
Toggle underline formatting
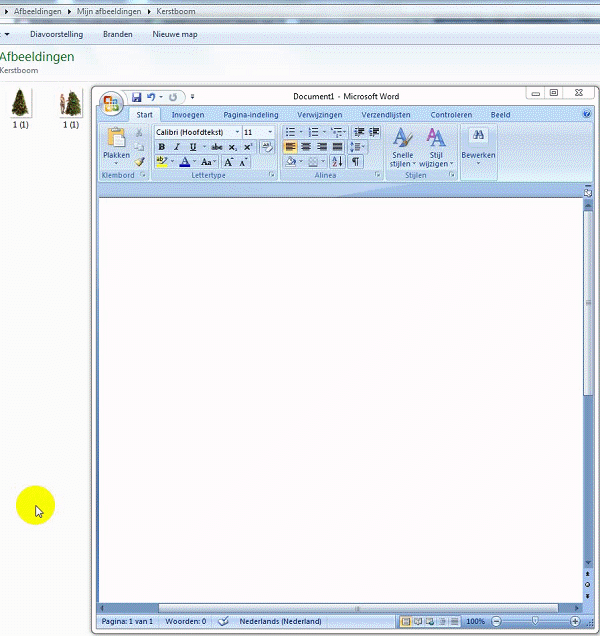tap(193, 147)
